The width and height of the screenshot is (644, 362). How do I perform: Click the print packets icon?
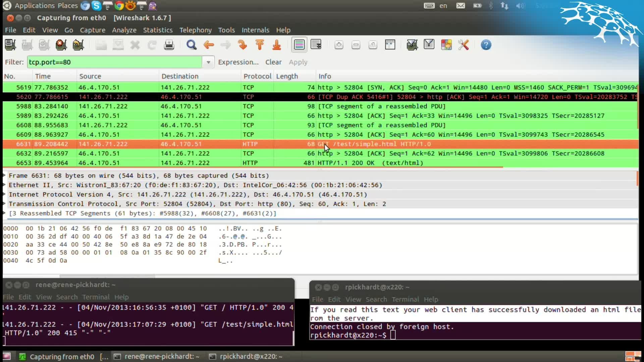point(169,45)
